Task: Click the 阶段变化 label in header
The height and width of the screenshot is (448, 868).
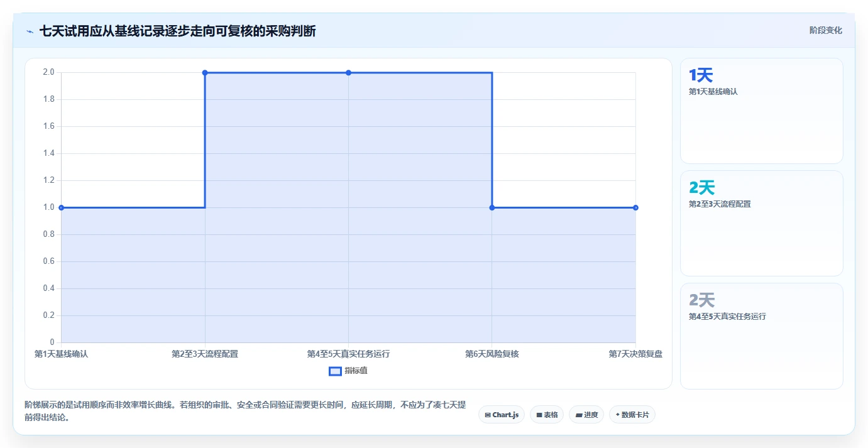Action: tap(826, 30)
